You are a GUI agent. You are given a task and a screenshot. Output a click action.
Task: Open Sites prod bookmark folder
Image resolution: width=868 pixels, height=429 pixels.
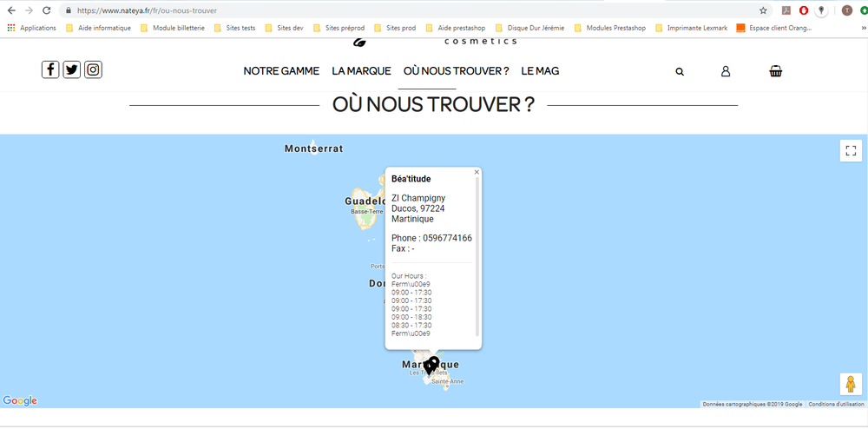click(395, 28)
